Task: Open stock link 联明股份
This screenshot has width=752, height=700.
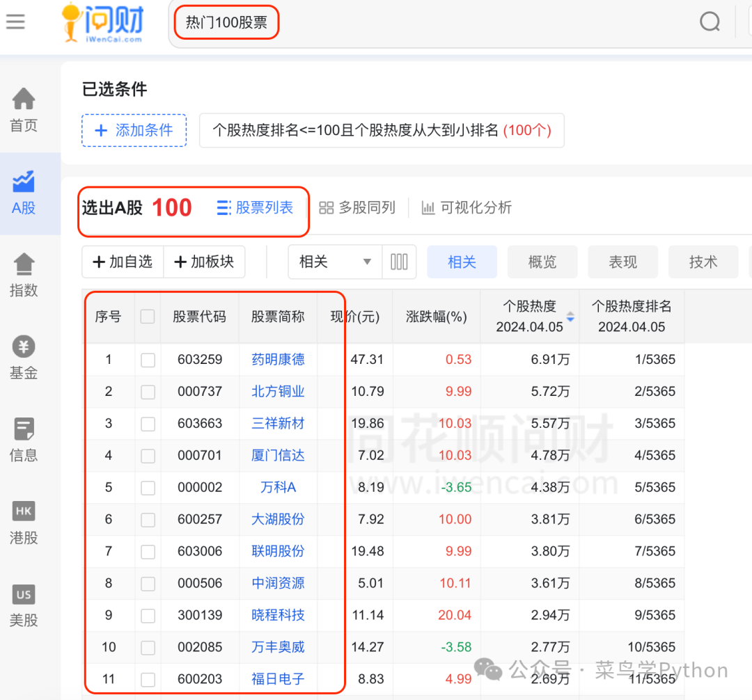Action: pyautogui.click(x=278, y=551)
